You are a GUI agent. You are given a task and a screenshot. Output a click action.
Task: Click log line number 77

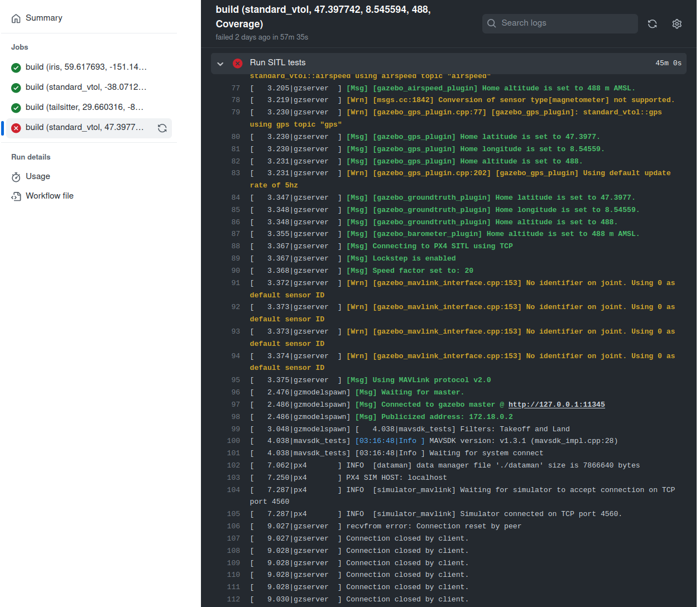(236, 88)
